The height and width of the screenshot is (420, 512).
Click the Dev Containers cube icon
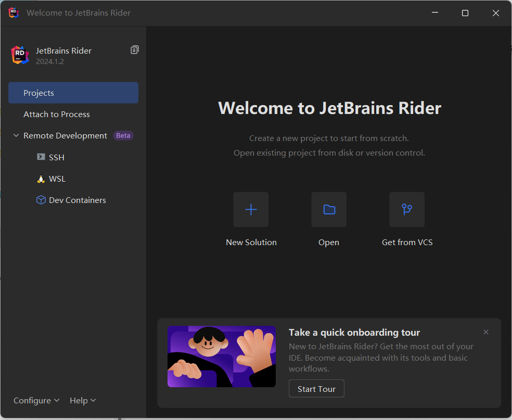point(41,200)
